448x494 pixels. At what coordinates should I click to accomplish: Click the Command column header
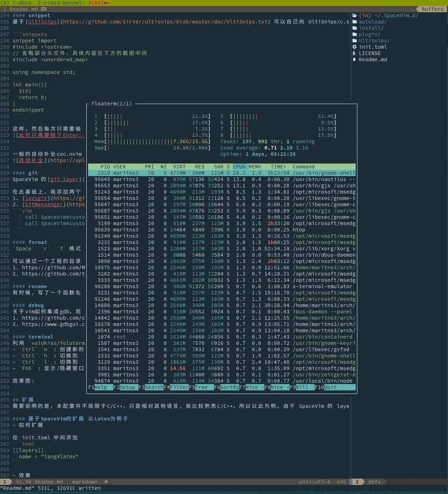click(304, 167)
